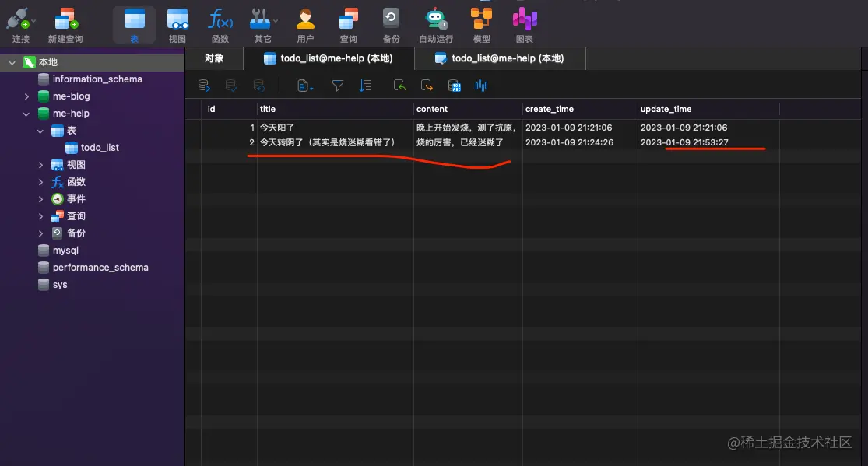The width and height of the screenshot is (868, 466).
Task: Click the filter funnel icon
Action: (338, 86)
